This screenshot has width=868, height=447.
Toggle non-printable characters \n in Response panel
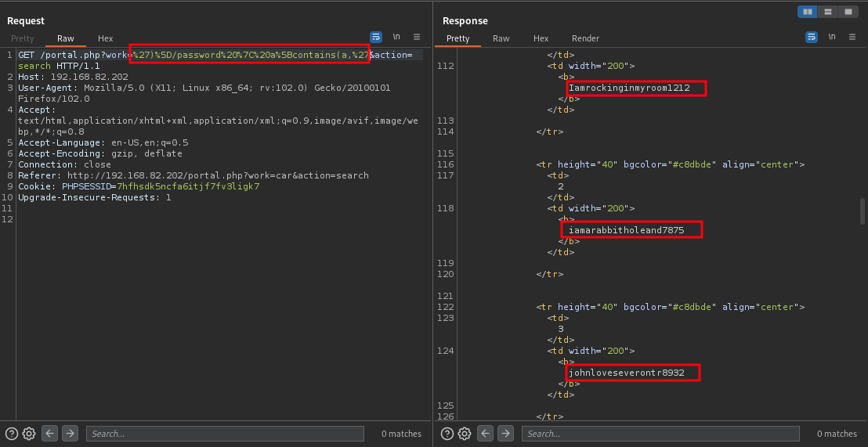pos(831,37)
